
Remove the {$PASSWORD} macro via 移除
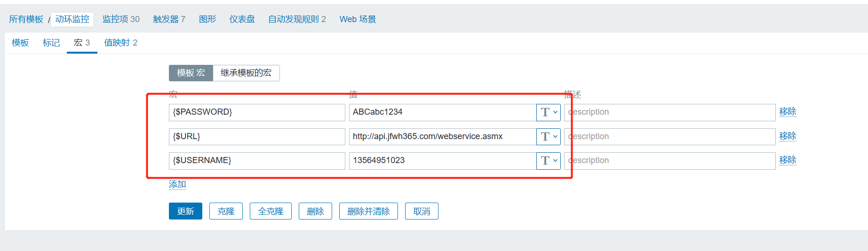point(788,112)
